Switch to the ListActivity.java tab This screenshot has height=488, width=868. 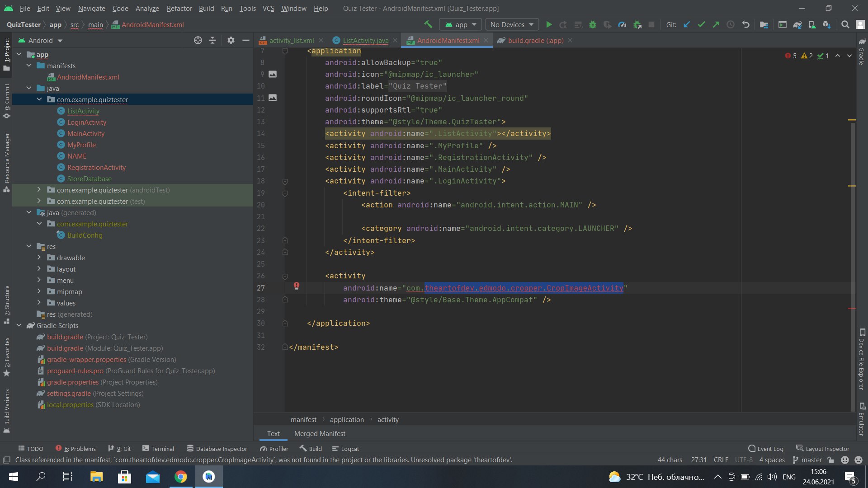(365, 41)
